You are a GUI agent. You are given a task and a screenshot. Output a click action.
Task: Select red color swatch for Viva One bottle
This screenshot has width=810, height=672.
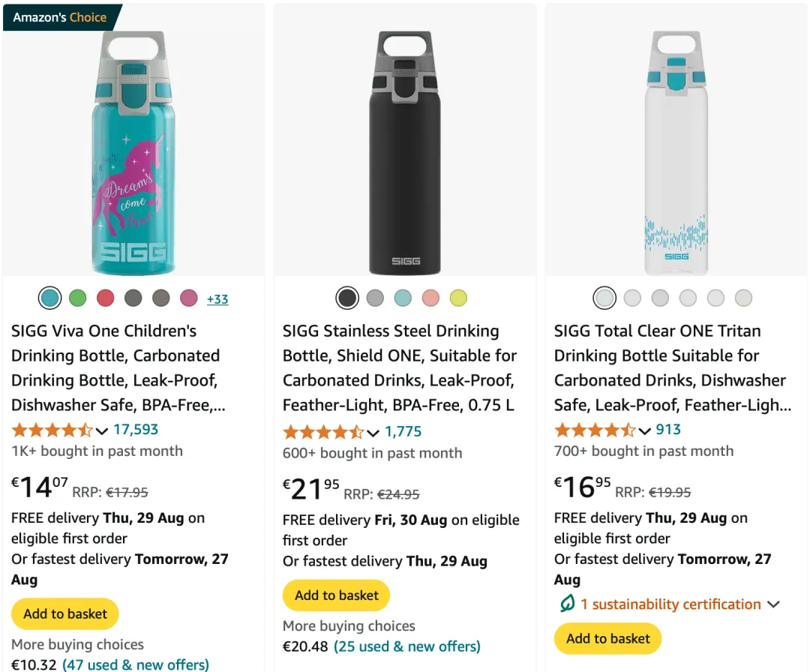click(x=106, y=298)
